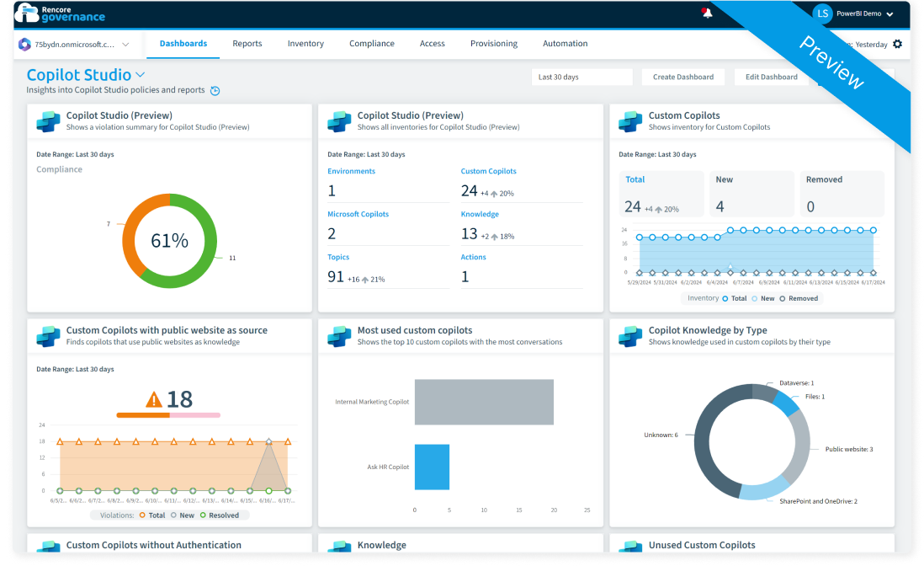
Task: Click the Dataverse: 1 donut label
Action: click(797, 383)
